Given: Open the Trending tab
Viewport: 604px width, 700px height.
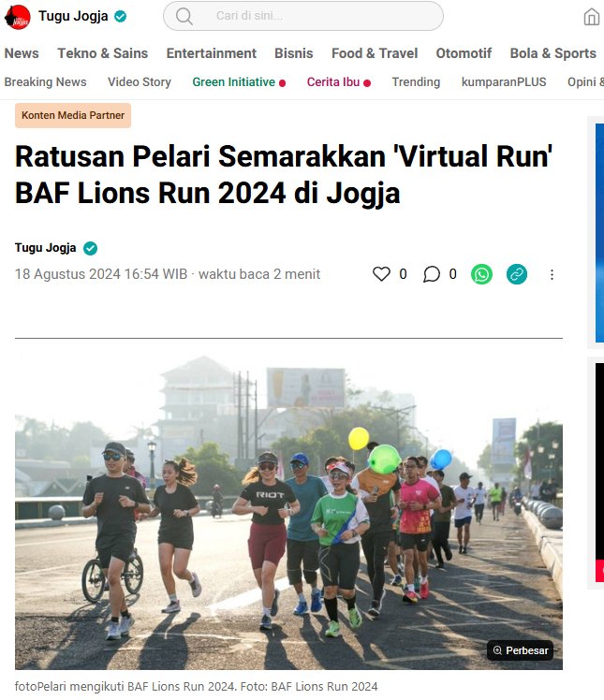Looking at the screenshot, I should pyautogui.click(x=416, y=82).
